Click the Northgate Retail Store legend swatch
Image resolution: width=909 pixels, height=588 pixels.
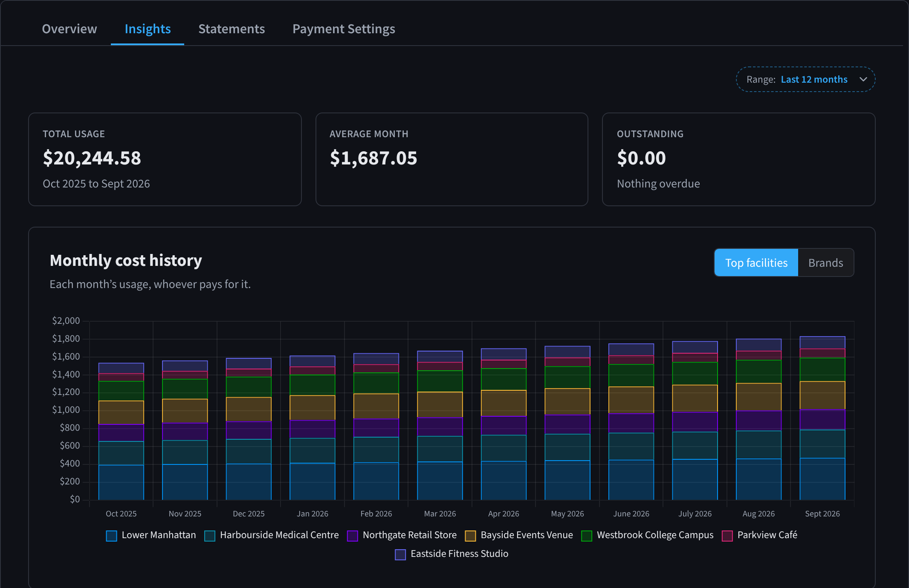[x=352, y=536]
